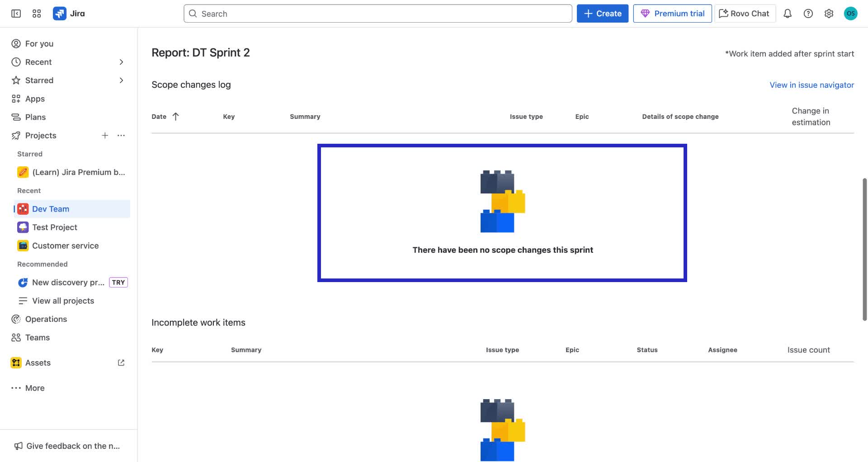Viewport: 868px width, 462px height.
Task: Open Jira settings gear
Action: point(829,13)
